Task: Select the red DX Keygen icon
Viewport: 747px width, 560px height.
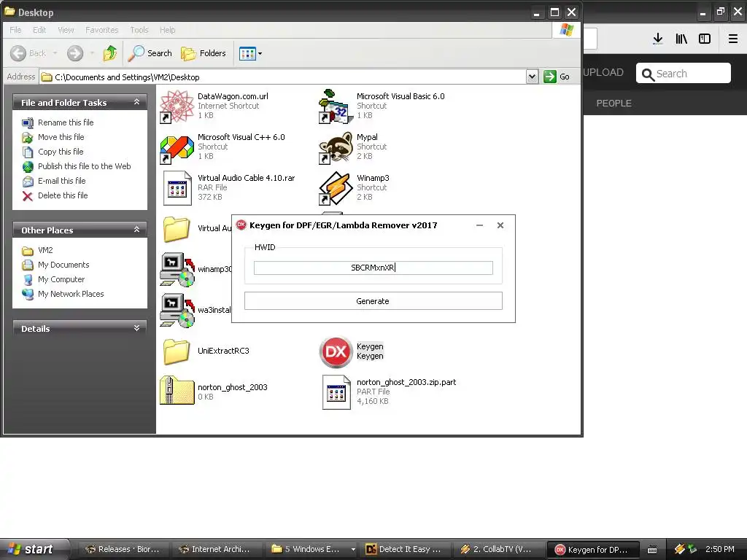Action: point(336,352)
